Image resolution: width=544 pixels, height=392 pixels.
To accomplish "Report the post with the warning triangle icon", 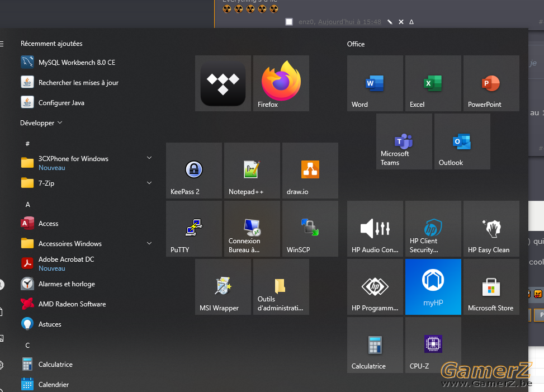I will (x=411, y=22).
